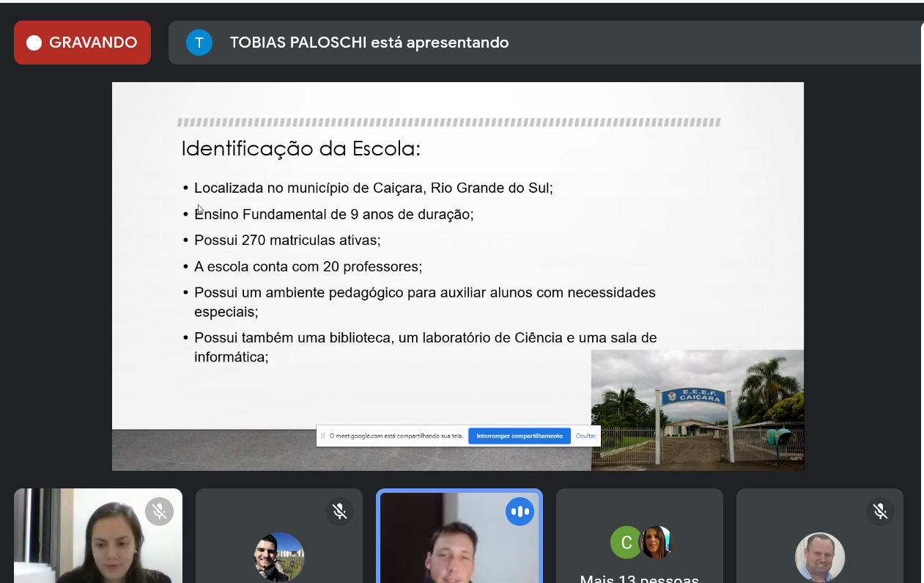Click the muted mic icon on second participant tile
Image resolution: width=924 pixels, height=583 pixels.
[x=339, y=511]
